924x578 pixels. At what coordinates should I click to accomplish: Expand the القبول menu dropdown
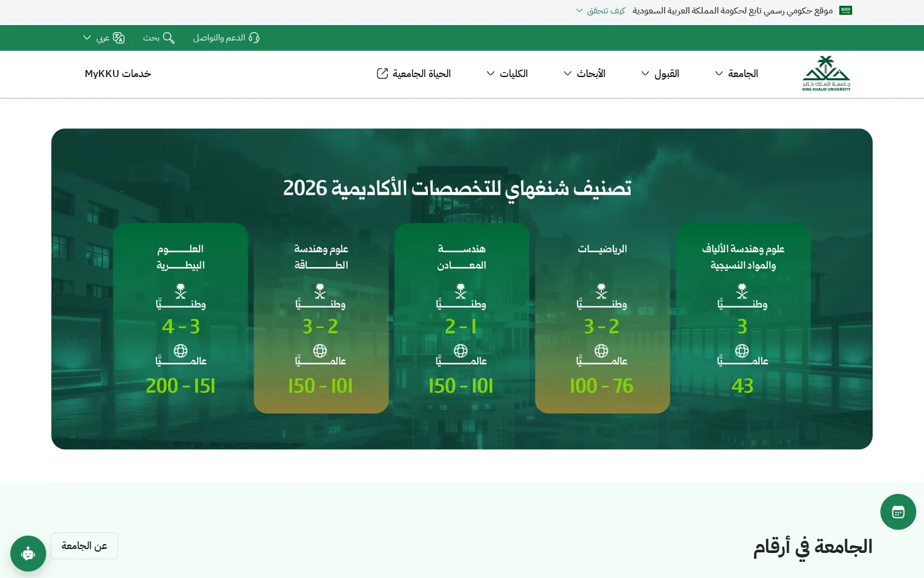pyautogui.click(x=660, y=74)
